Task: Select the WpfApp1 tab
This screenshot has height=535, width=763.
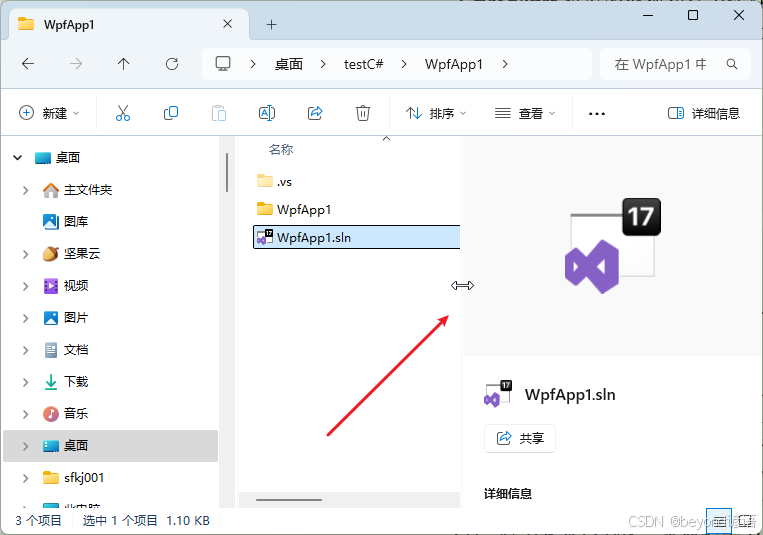Action: tap(129, 24)
